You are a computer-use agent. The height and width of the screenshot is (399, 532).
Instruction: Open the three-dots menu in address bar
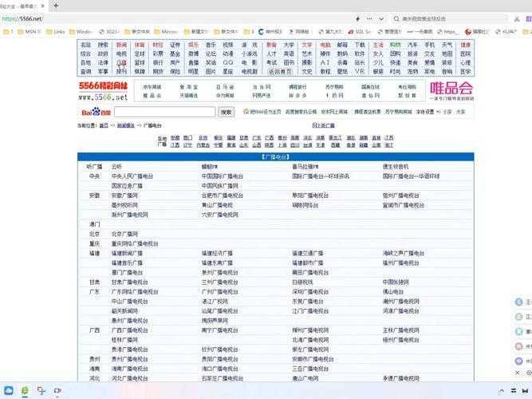coord(369,18)
